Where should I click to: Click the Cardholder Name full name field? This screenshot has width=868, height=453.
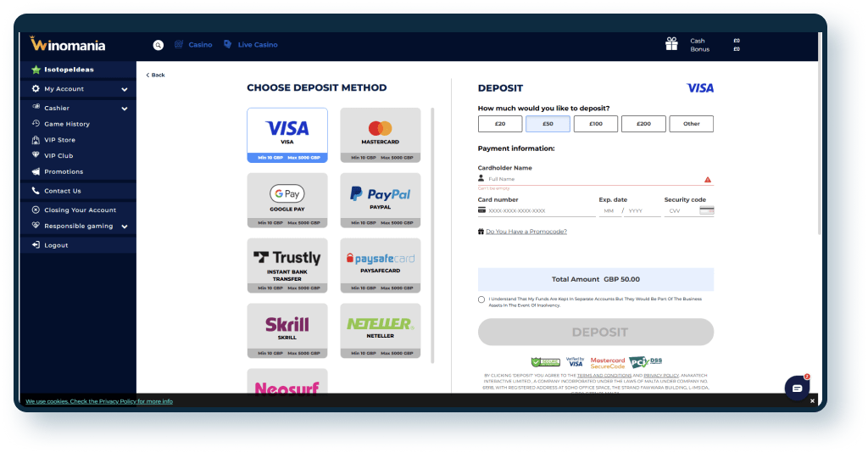pos(596,180)
